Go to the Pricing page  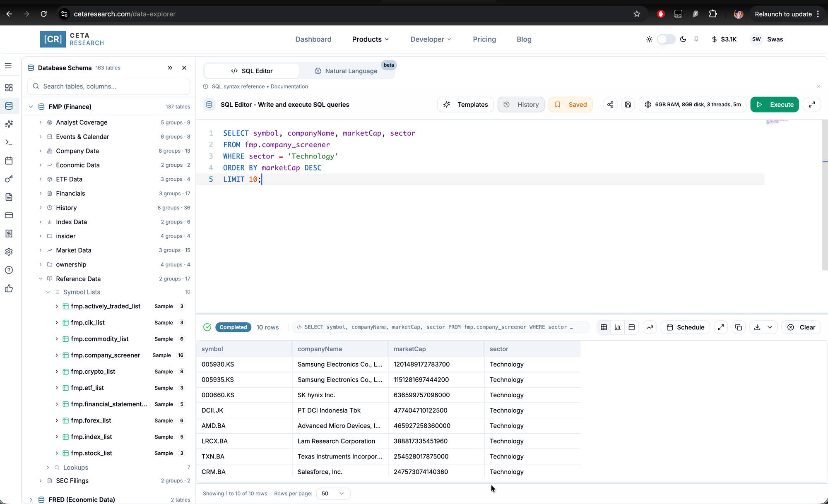[x=484, y=39]
